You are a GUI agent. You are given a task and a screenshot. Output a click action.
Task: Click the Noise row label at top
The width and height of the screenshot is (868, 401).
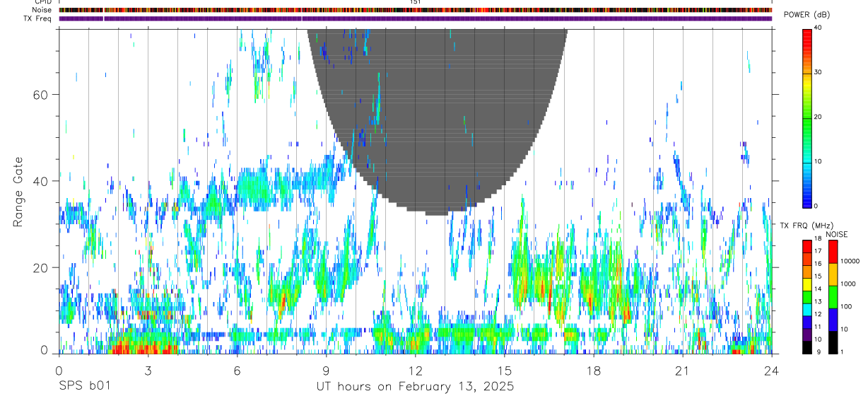pyautogui.click(x=42, y=10)
